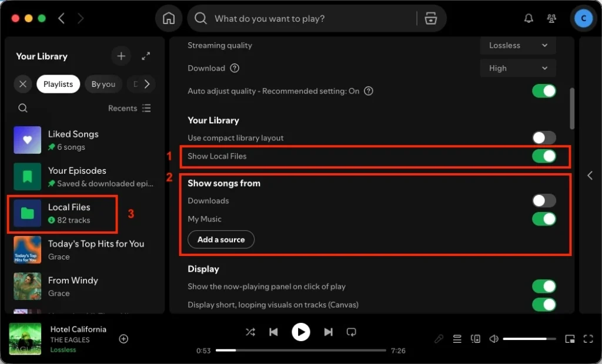This screenshot has width=602, height=364.
Task: Turn off Show Local Files
Action: tap(544, 156)
